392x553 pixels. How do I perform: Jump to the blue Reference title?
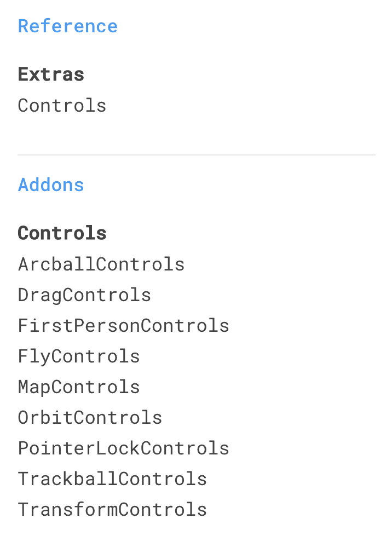(x=68, y=26)
